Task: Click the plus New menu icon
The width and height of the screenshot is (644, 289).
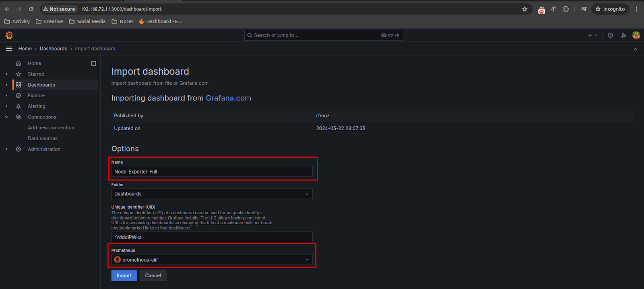Action: (x=592, y=35)
